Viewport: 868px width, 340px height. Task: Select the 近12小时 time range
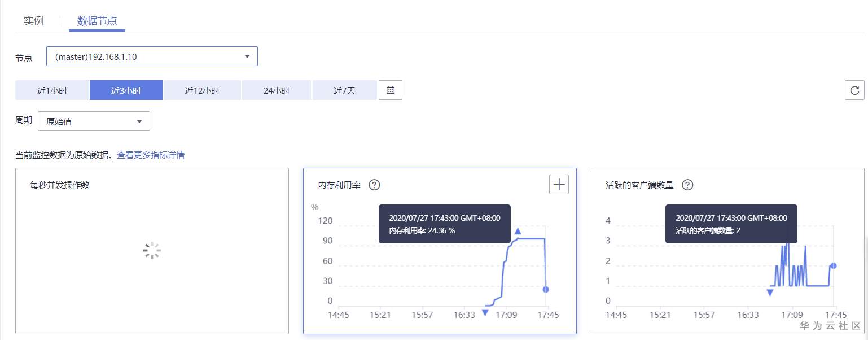click(x=202, y=90)
